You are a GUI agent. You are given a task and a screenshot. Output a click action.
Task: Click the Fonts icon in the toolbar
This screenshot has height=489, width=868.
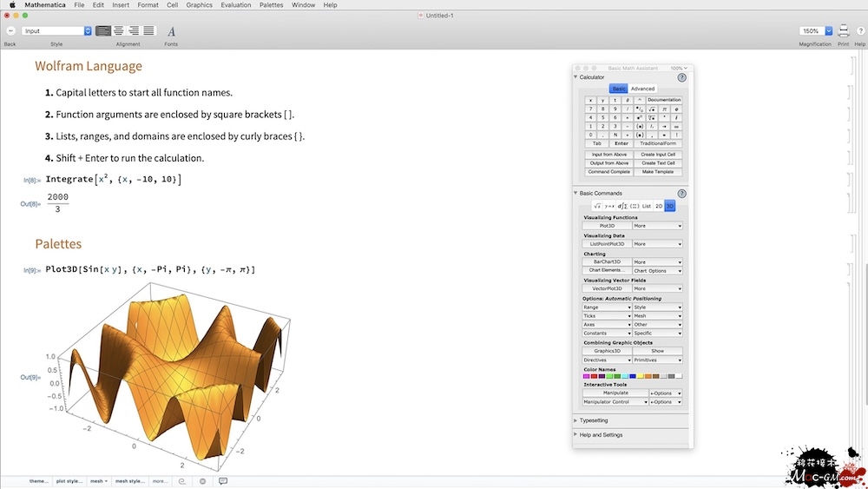171,31
